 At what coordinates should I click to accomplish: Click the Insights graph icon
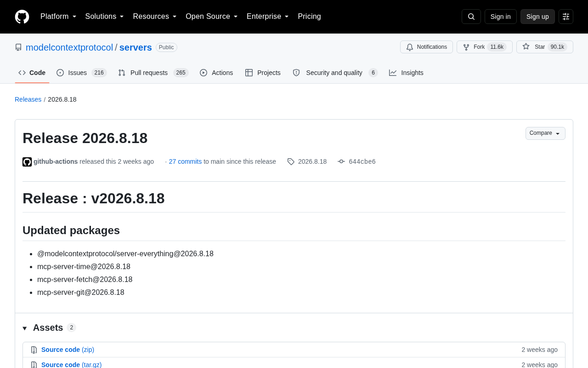393,73
